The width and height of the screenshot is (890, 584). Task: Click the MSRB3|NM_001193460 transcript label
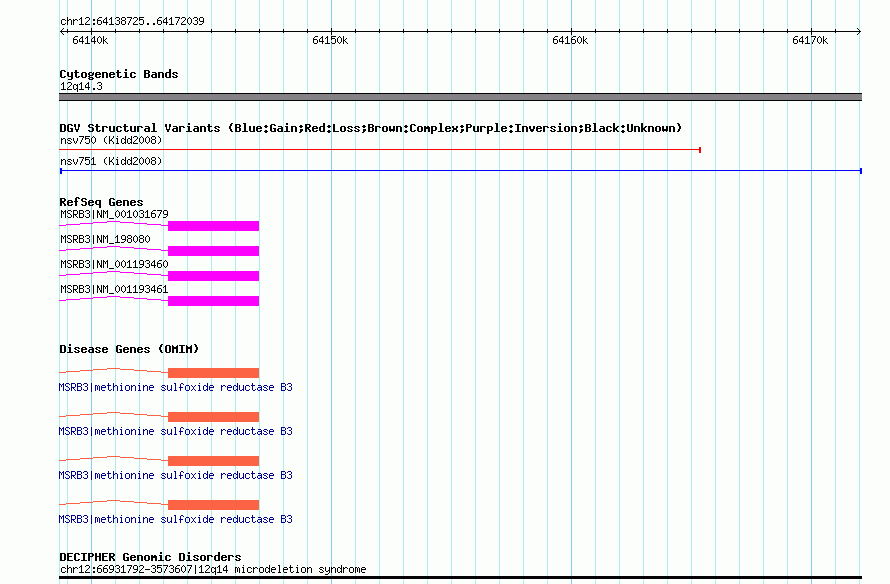click(114, 264)
